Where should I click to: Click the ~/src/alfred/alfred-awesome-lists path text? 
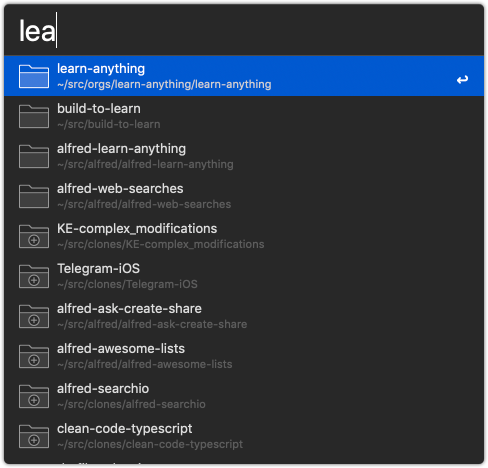coord(145,364)
